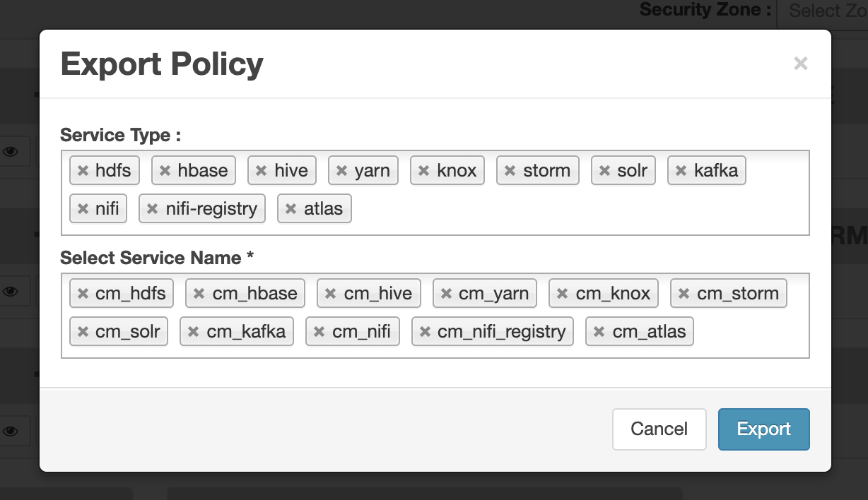This screenshot has width=868, height=500.
Task: Remove the hdfs service type tag
Action: pos(83,171)
